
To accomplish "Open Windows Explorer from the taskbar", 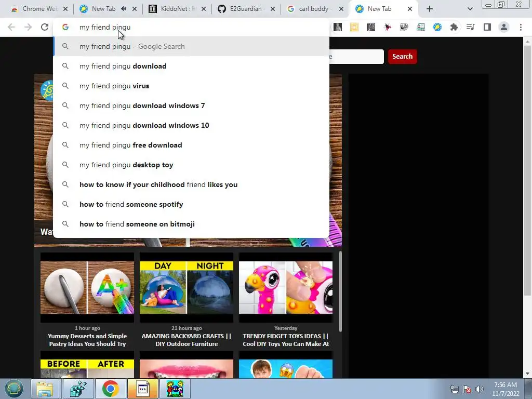I will tap(45, 389).
